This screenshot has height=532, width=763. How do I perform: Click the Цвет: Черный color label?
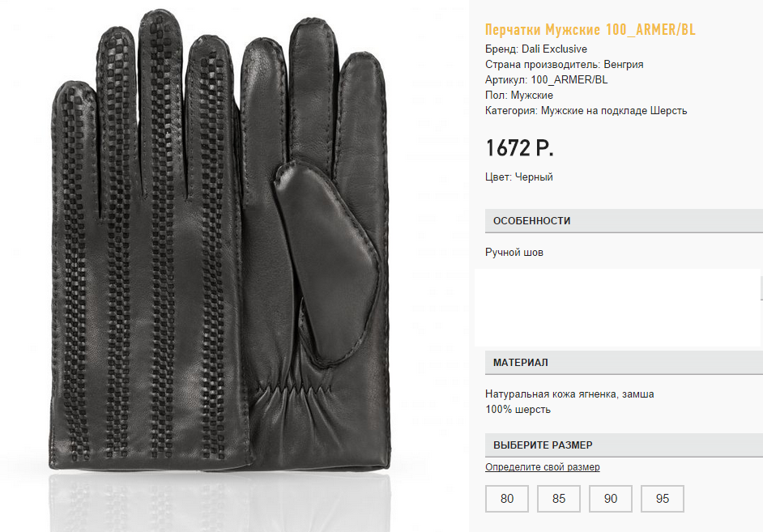[x=518, y=177]
